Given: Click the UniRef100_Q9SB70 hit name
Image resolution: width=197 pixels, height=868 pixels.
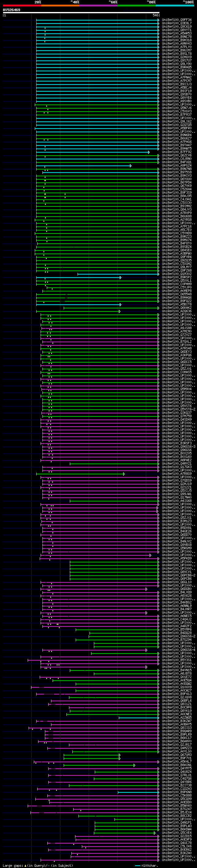Looking at the screenshot, I should click(177, 94).
